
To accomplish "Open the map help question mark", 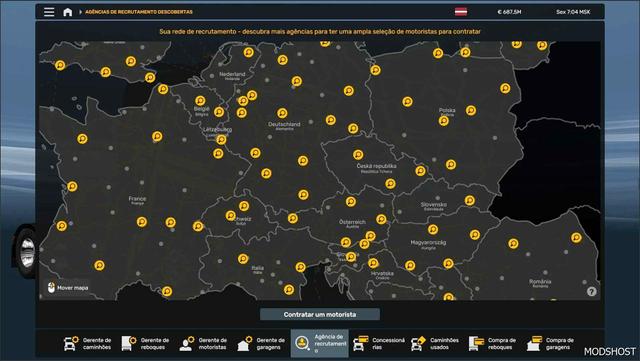I will point(591,291).
